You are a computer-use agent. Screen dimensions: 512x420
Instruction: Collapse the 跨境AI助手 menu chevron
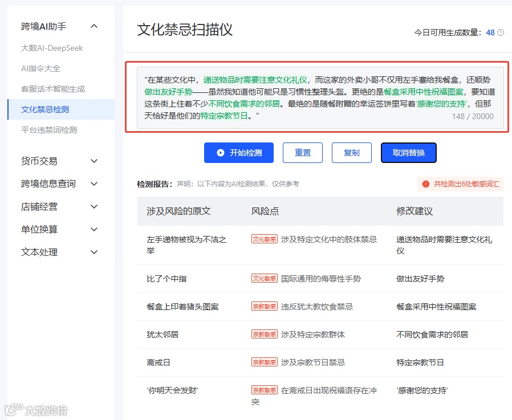coord(94,26)
